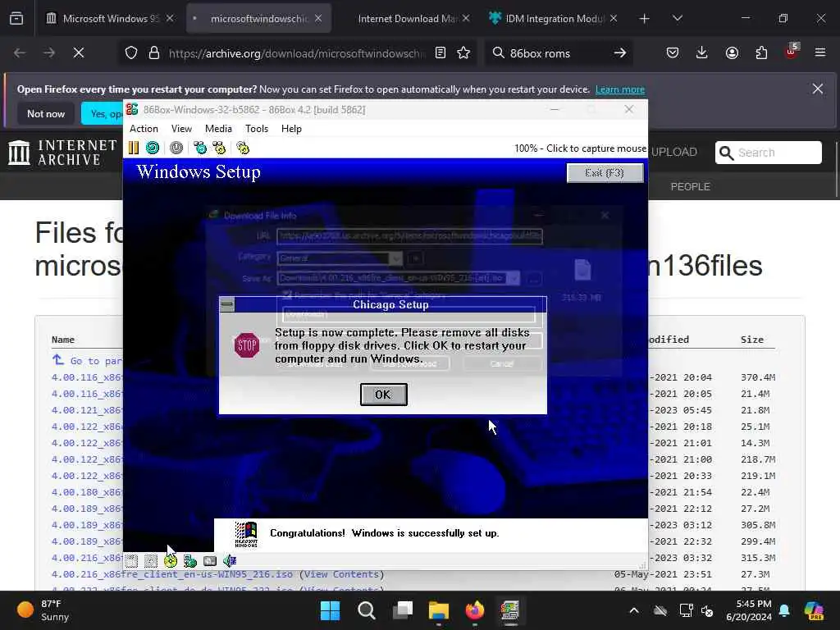Click the ACPI shutdown power icon in 86Box
The height and width of the screenshot is (630, 840).
176,148
